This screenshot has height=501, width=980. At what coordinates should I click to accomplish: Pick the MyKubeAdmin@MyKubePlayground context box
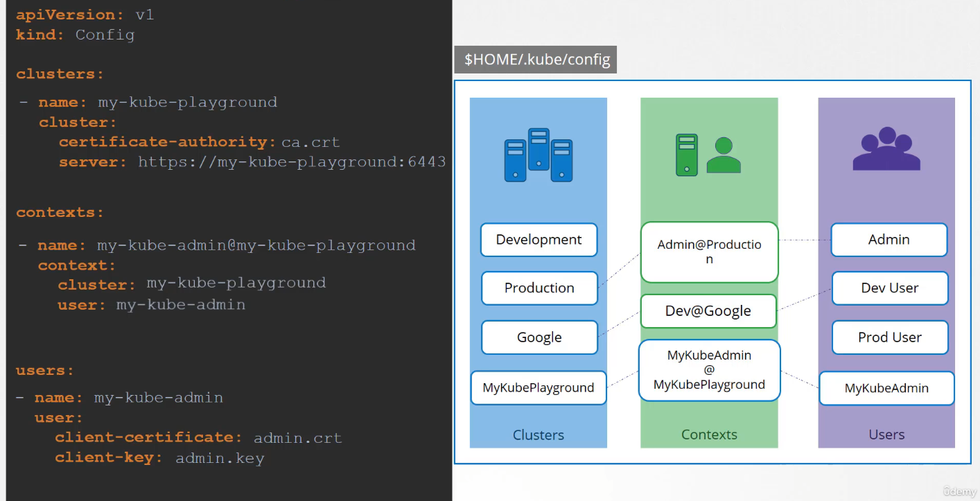coord(709,370)
